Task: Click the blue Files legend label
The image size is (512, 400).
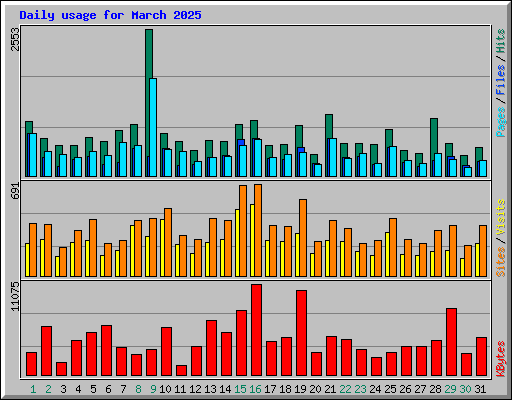Action: pos(500,79)
